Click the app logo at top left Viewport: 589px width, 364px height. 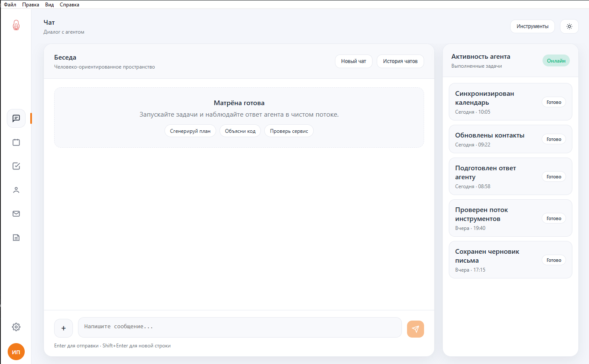(x=16, y=26)
